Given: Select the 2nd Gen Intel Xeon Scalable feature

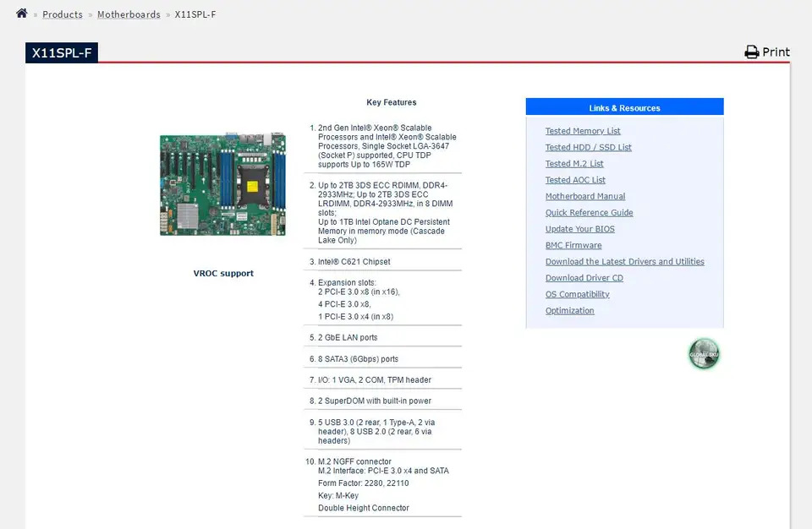Looking at the screenshot, I should [387, 146].
